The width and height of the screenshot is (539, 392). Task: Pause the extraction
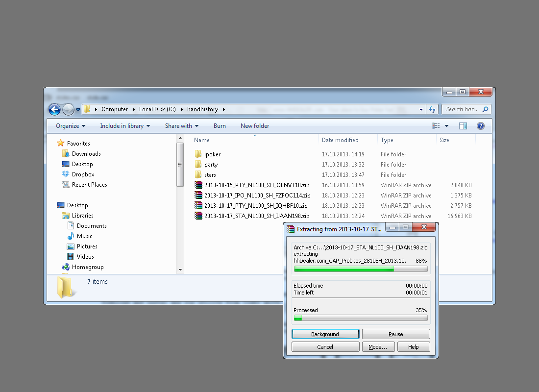(396, 334)
